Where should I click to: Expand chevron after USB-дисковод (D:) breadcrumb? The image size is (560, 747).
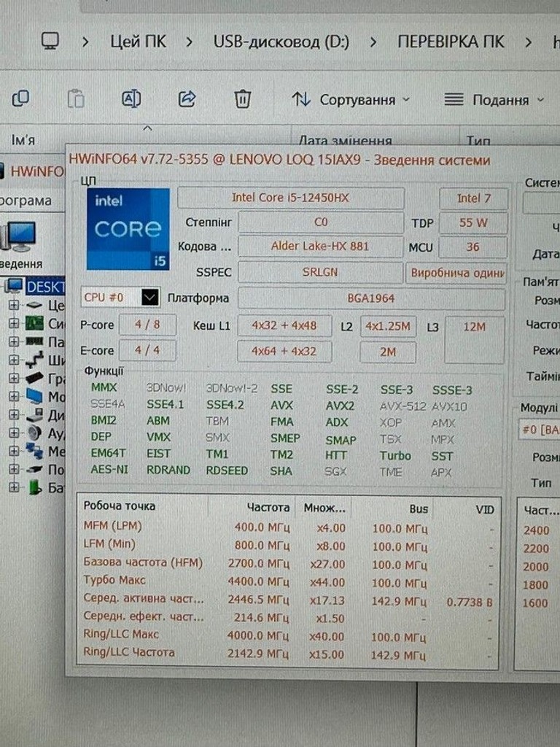[x=373, y=42]
